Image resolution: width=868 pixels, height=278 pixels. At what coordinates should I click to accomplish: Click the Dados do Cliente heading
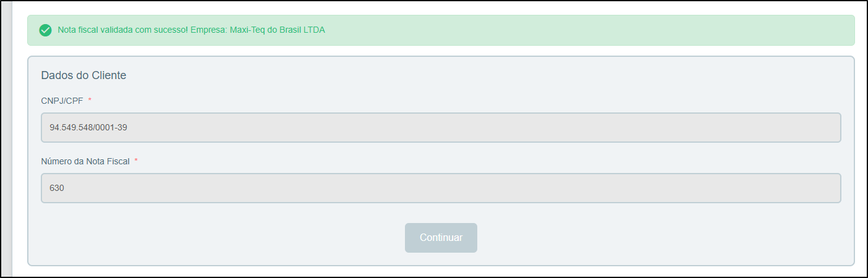click(x=83, y=75)
